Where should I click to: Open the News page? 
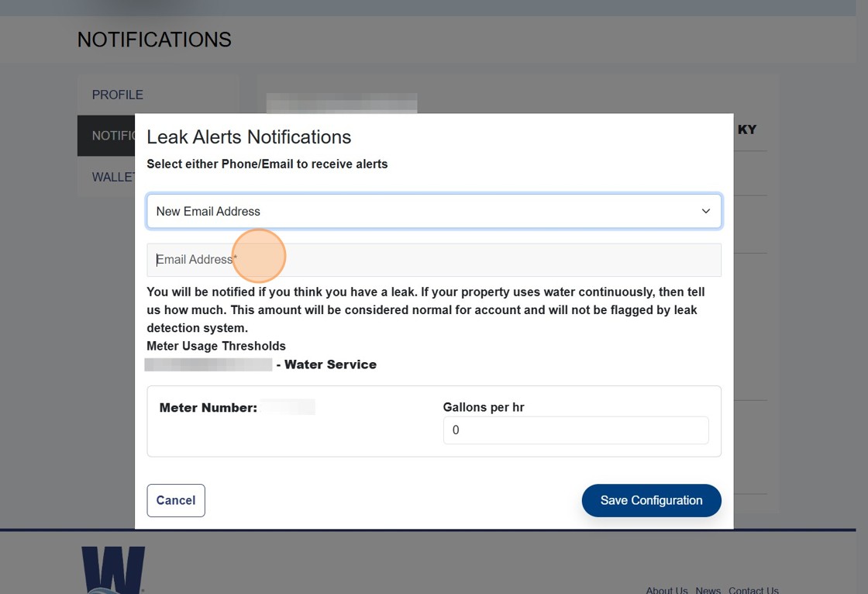coord(708,589)
